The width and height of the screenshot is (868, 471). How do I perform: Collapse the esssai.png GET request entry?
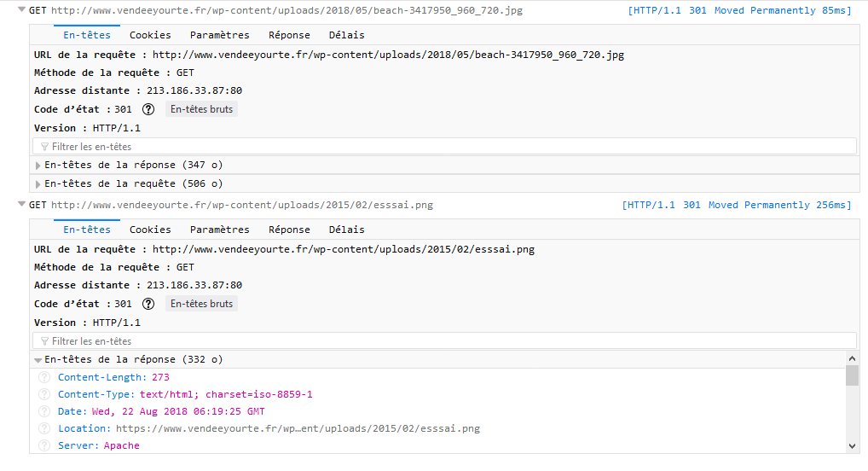[21, 204]
